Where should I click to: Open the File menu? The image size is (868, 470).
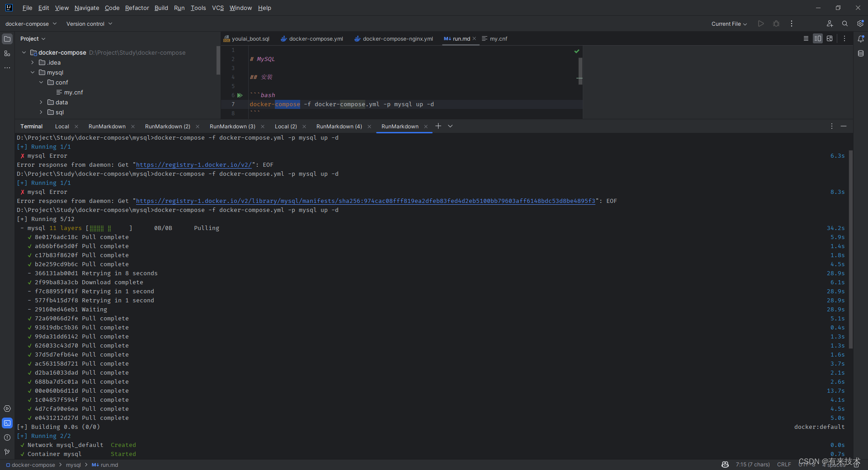click(x=27, y=8)
